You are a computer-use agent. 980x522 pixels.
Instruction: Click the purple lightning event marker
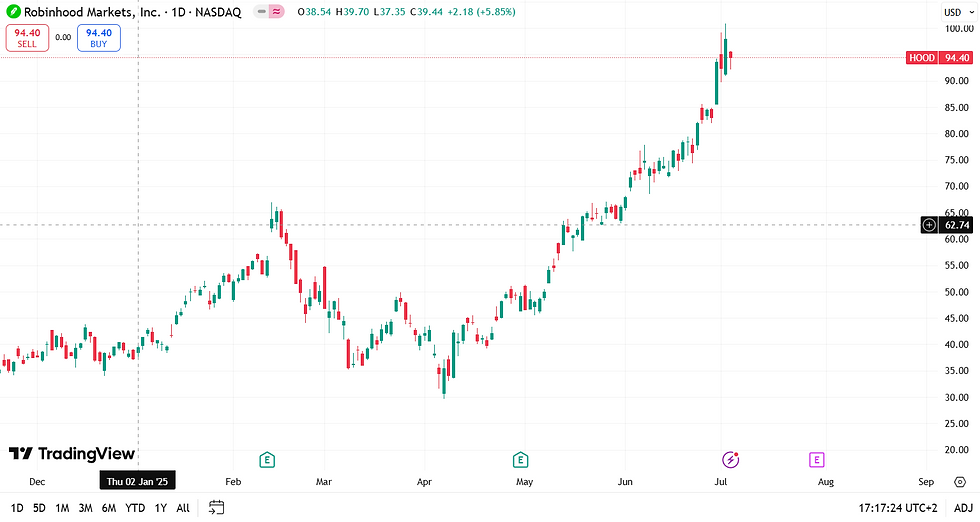[730, 460]
